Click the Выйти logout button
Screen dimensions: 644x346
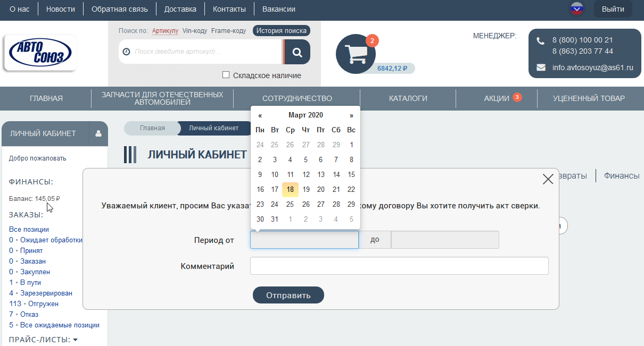click(613, 9)
